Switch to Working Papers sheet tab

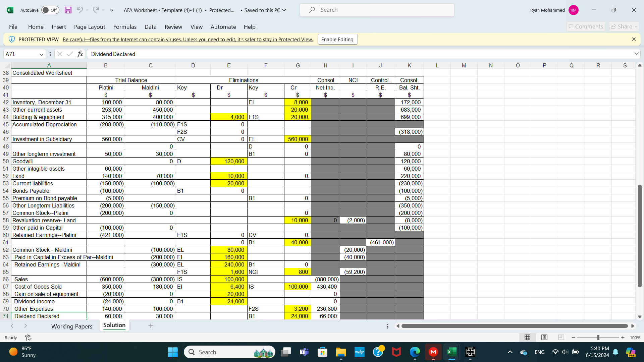(72, 326)
